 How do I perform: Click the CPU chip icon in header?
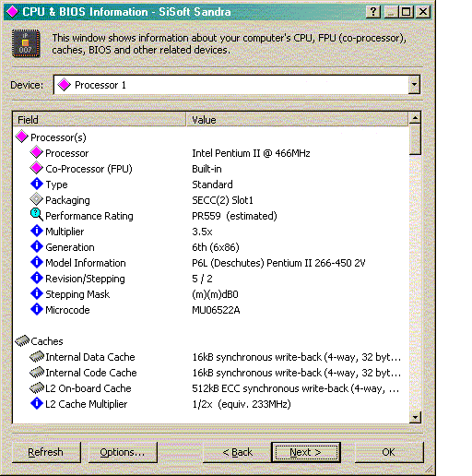26,43
